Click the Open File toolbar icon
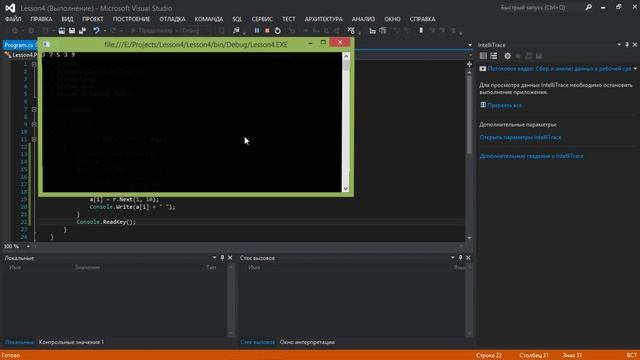The height and width of the screenshot is (360, 640). point(61,30)
